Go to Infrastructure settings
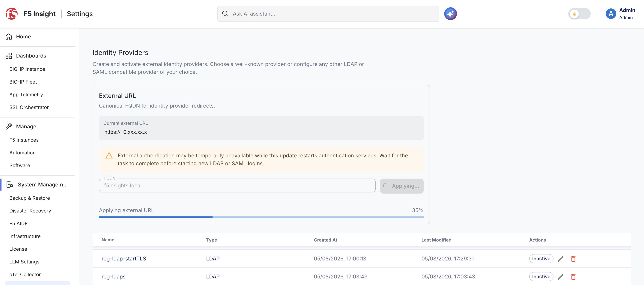This screenshot has height=285, width=644. [25, 236]
